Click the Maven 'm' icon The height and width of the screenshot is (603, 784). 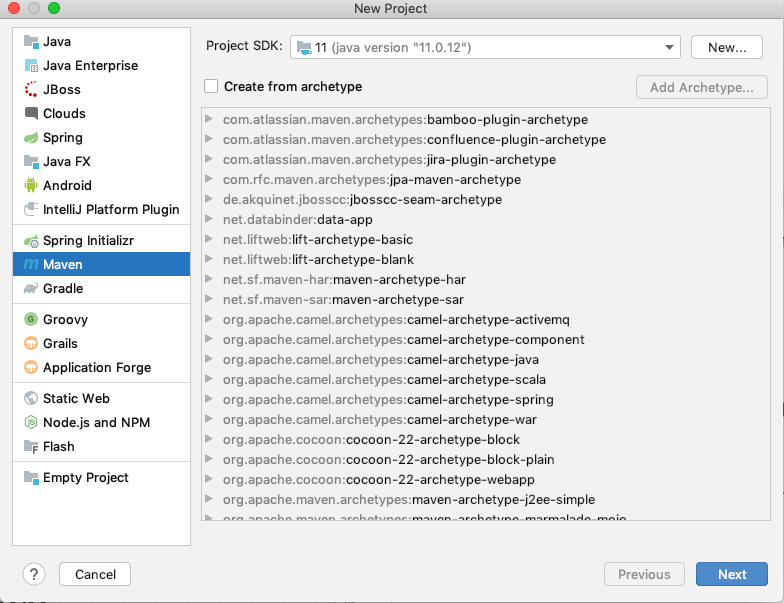31,264
